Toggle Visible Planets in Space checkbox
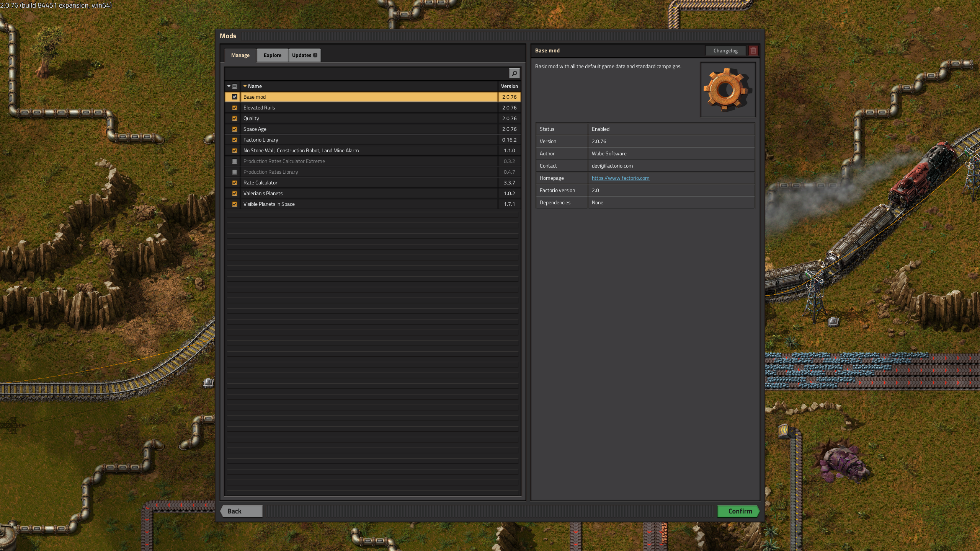The image size is (980, 551). [x=235, y=204]
